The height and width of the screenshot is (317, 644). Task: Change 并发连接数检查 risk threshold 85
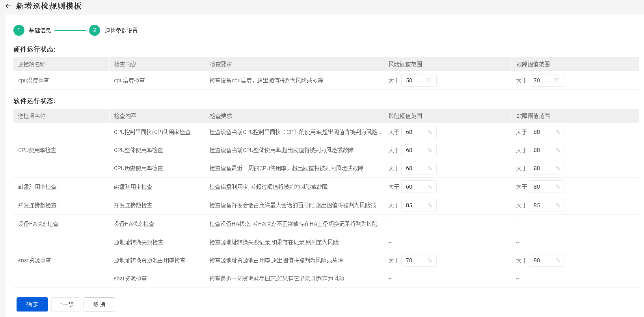(414, 205)
